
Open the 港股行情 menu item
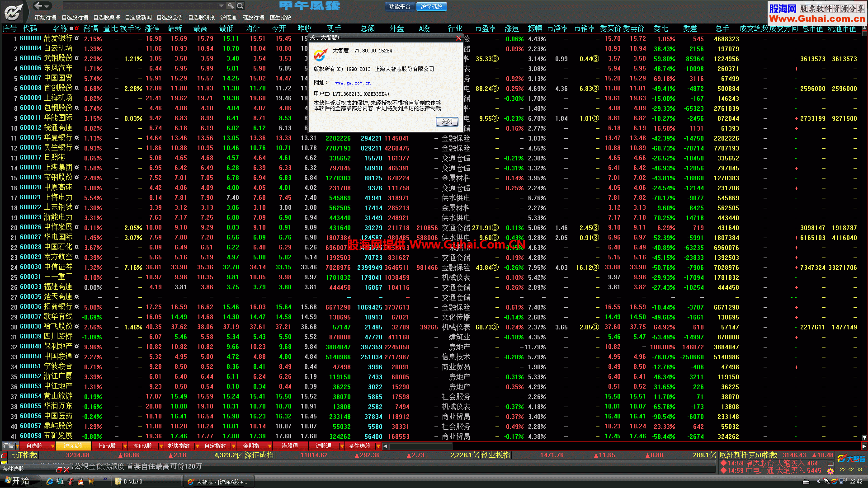(x=253, y=18)
